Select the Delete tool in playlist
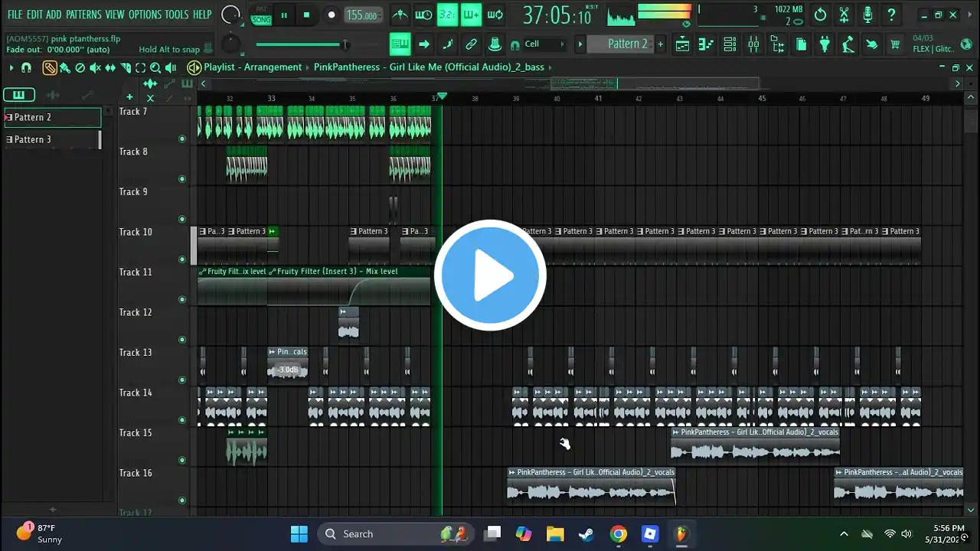 pos(80,67)
